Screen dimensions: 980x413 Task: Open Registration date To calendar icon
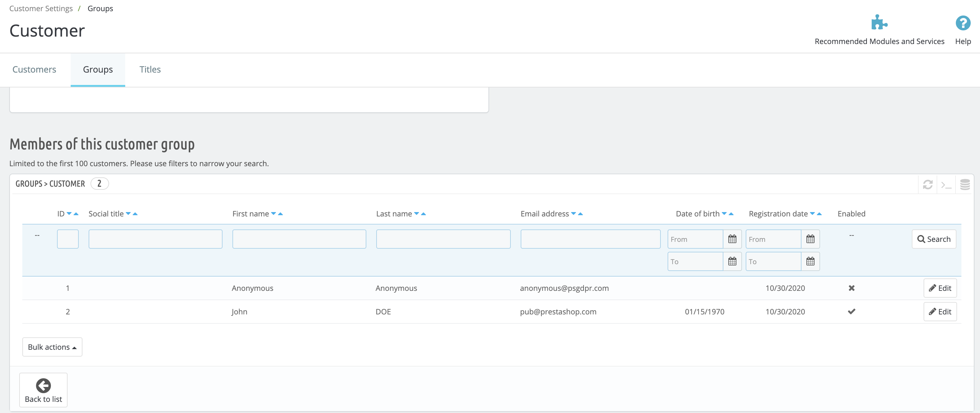[810, 261]
